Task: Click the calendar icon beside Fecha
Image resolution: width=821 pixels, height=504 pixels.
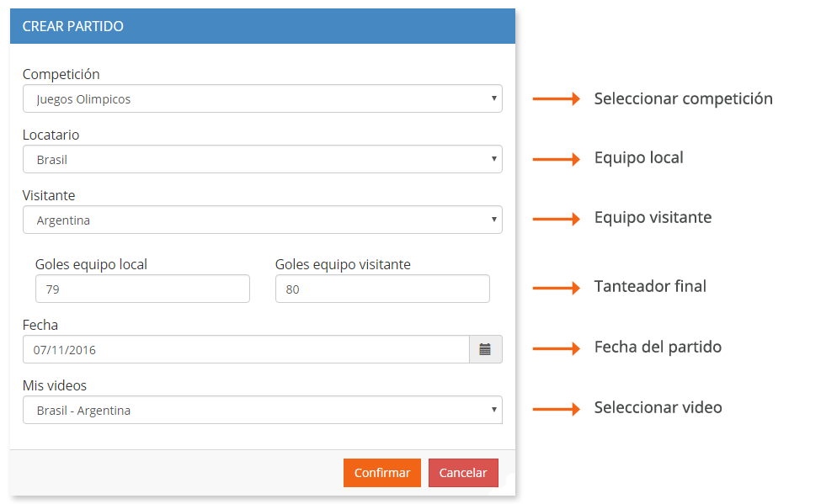Action: tap(485, 348)
